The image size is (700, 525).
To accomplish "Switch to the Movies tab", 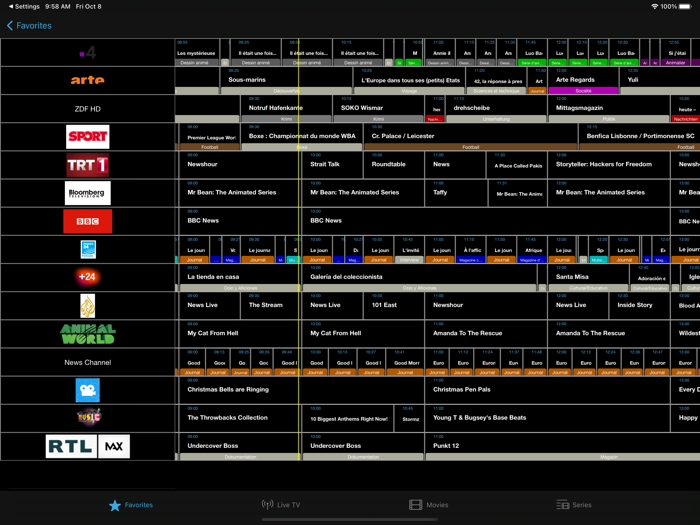I will click(429, 505).
